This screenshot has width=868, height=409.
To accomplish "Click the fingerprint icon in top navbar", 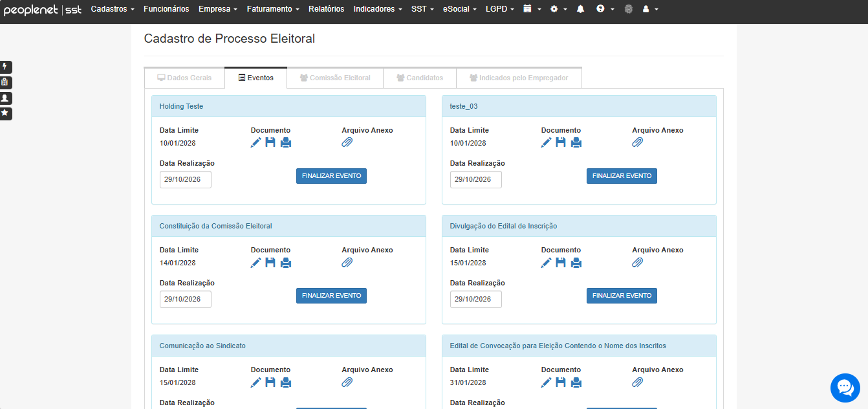I will point(629,9).
